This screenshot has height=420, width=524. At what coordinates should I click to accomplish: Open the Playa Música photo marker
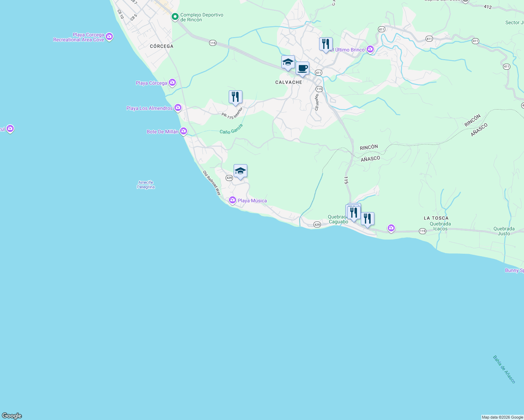point(232,201)
